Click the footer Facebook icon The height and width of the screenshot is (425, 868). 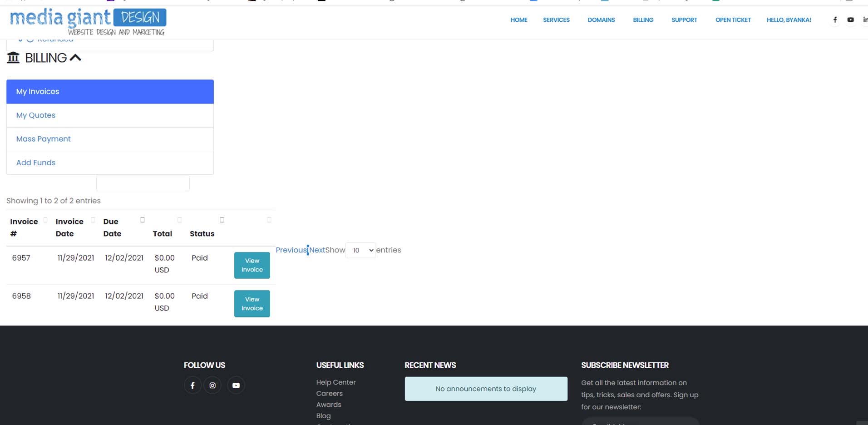coord(192,385)
